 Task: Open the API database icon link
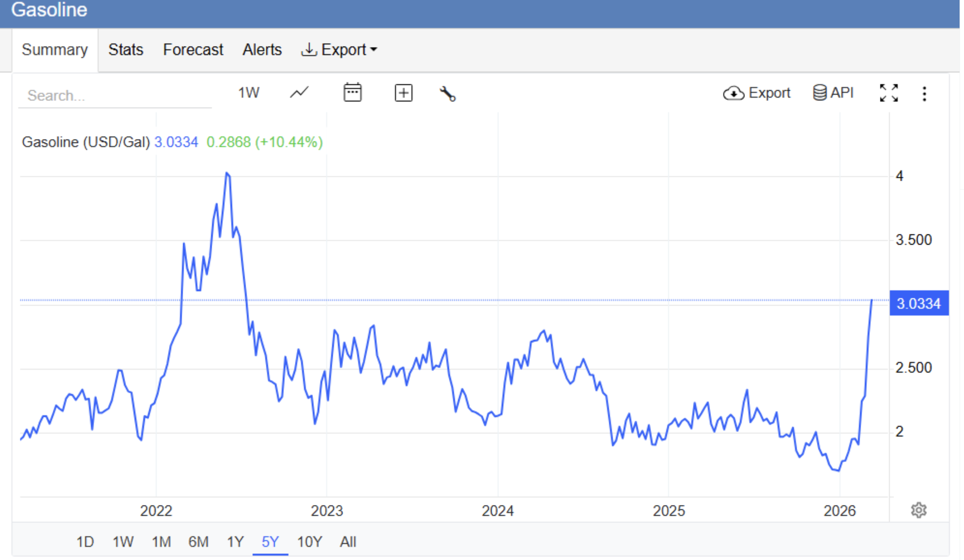coord(833,93)
